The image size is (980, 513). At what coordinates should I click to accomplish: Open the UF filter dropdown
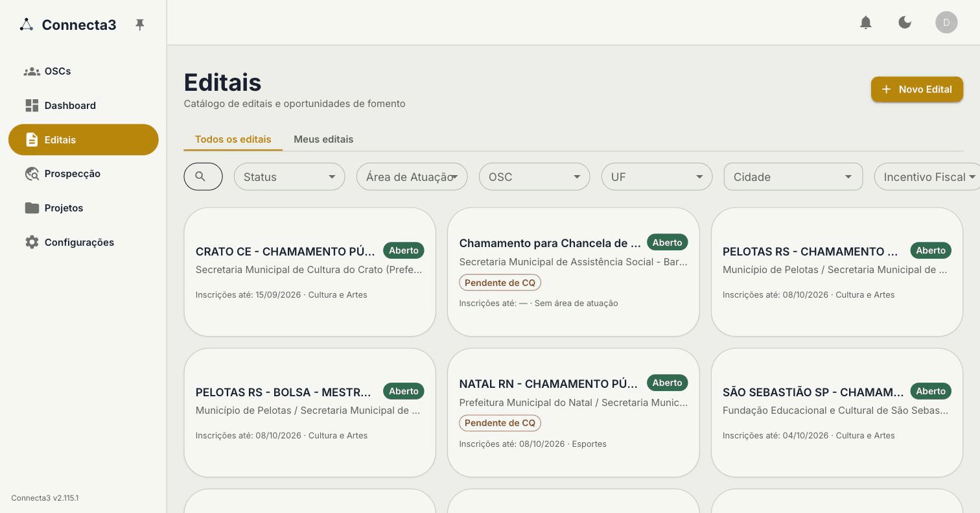pyautogui.click(x=657, y=177)
